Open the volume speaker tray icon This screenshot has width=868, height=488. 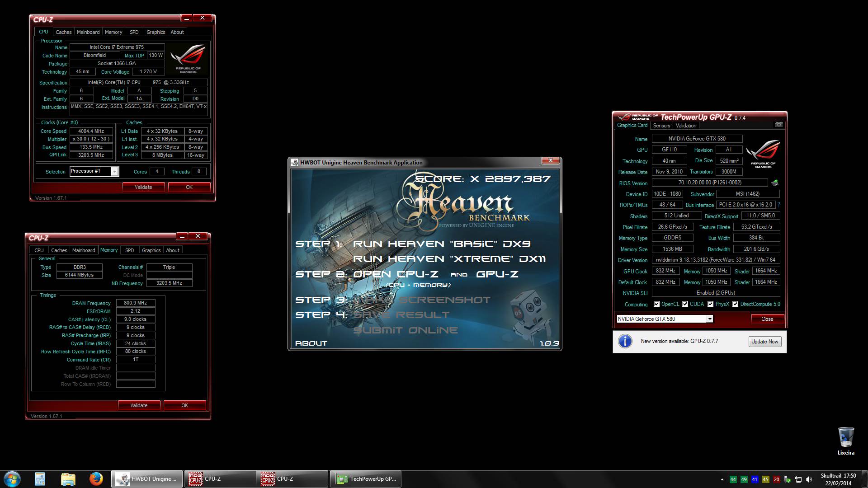(809, 479)
